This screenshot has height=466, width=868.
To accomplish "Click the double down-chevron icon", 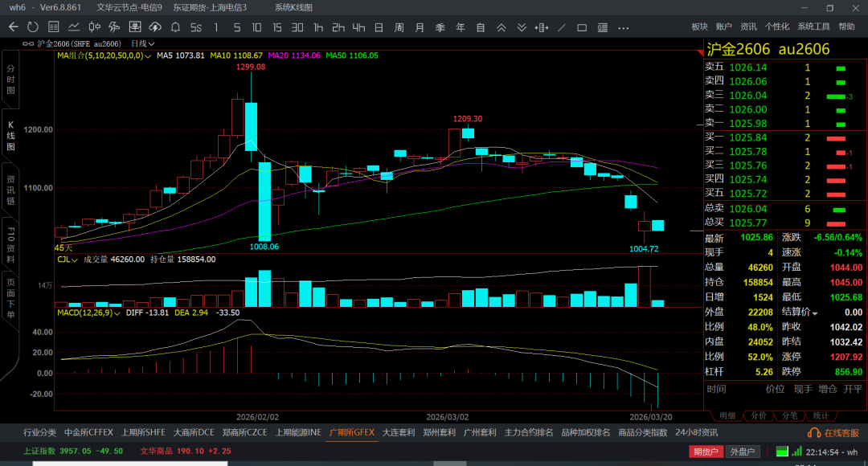I will click(522, 27).
